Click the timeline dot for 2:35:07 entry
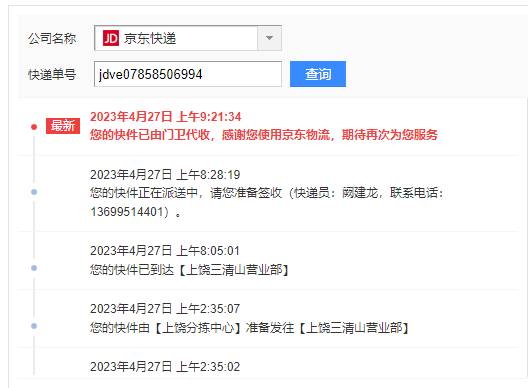Image resolution: width=528 pixels, height=388 pixels. 34,326
